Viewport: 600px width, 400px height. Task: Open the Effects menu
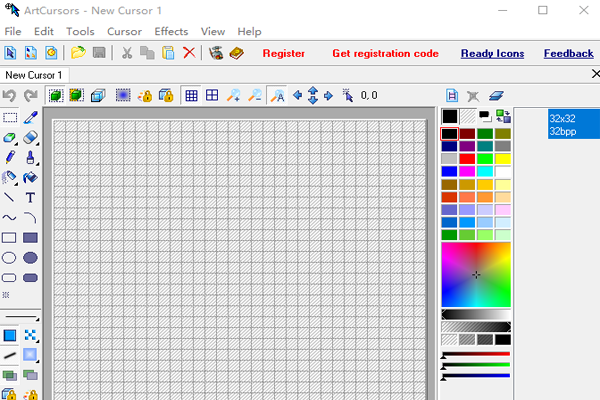(171, 32)
